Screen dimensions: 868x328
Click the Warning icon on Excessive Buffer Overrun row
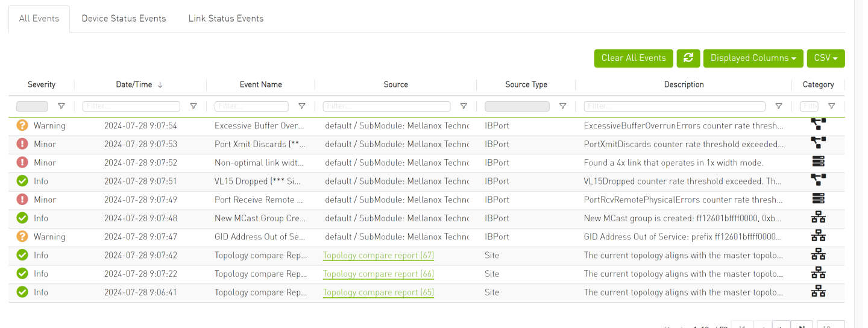22,126
